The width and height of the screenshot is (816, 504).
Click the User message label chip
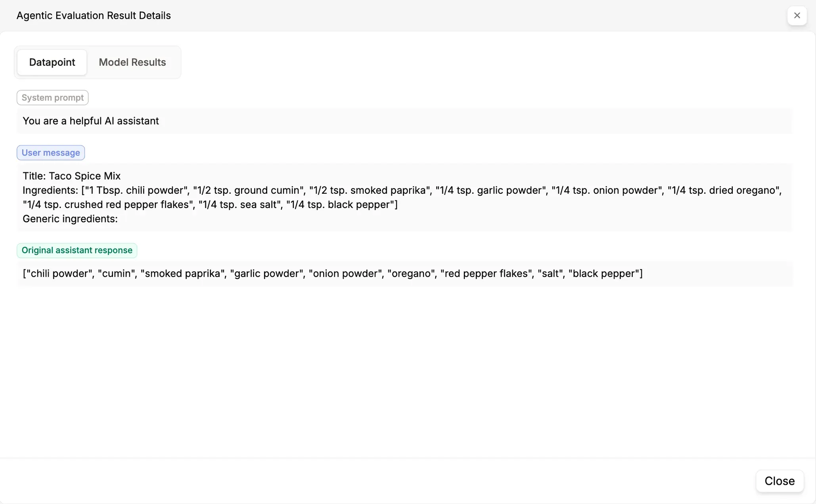tap(51, 153)
